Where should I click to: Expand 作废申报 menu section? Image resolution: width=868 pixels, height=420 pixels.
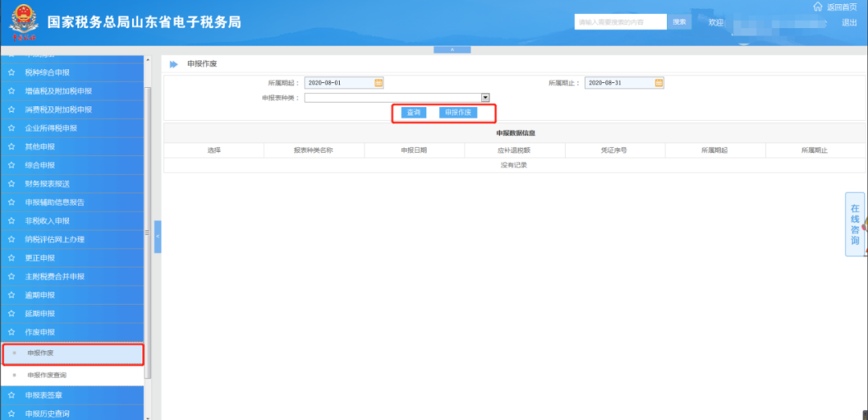pyautogui.click(x=72, y=332)
